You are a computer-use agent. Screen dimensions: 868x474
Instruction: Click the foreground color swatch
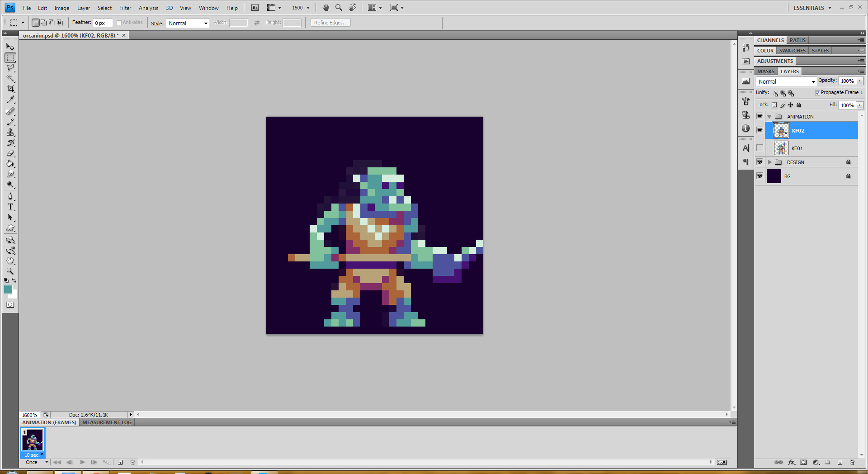(x=8, y=289)
